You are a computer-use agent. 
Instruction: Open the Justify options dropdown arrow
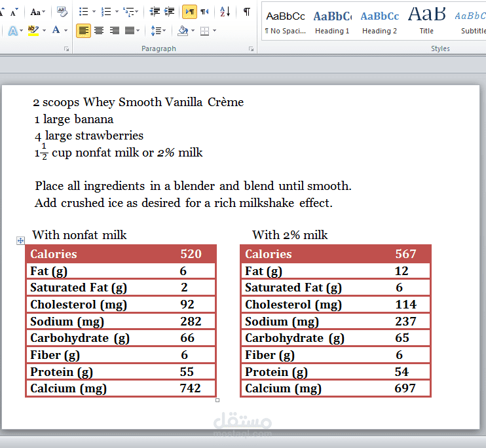138,31
